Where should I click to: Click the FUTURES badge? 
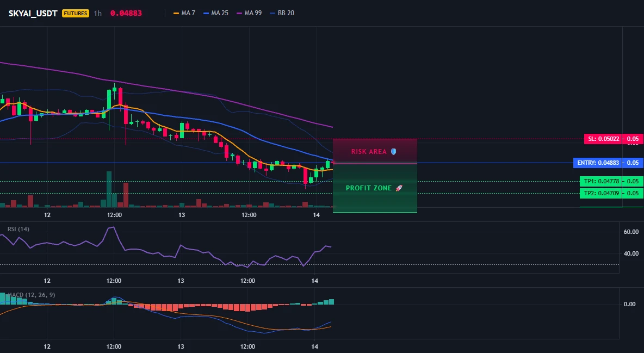(76, 13)
